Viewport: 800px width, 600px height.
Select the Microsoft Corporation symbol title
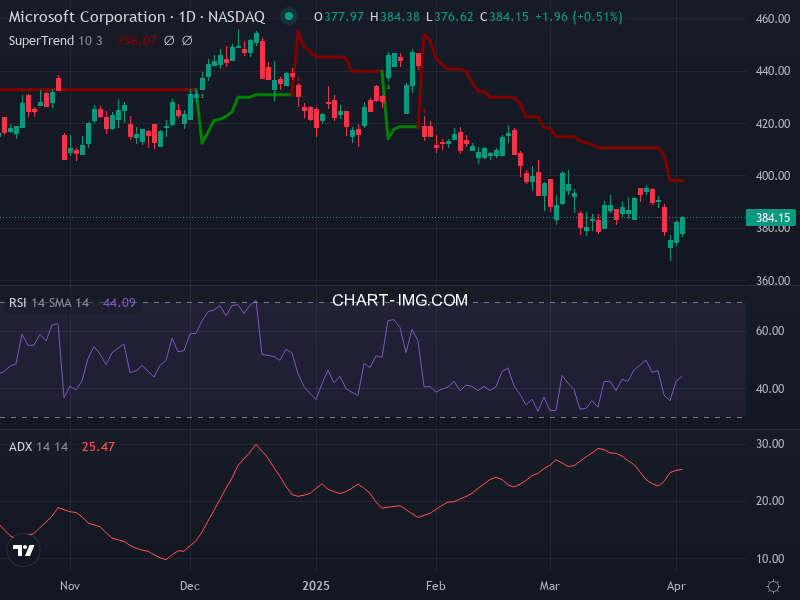click(x=137, y=17)
